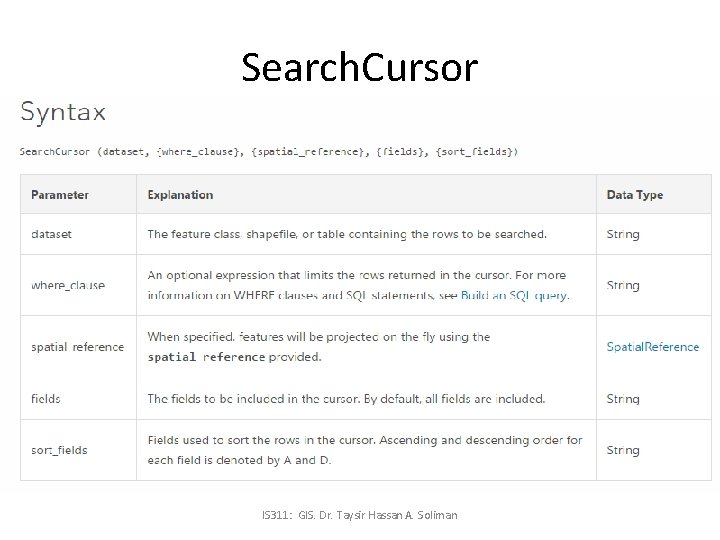
Task: Click the Search.Cursor slide title
Action: coord(360,67)
